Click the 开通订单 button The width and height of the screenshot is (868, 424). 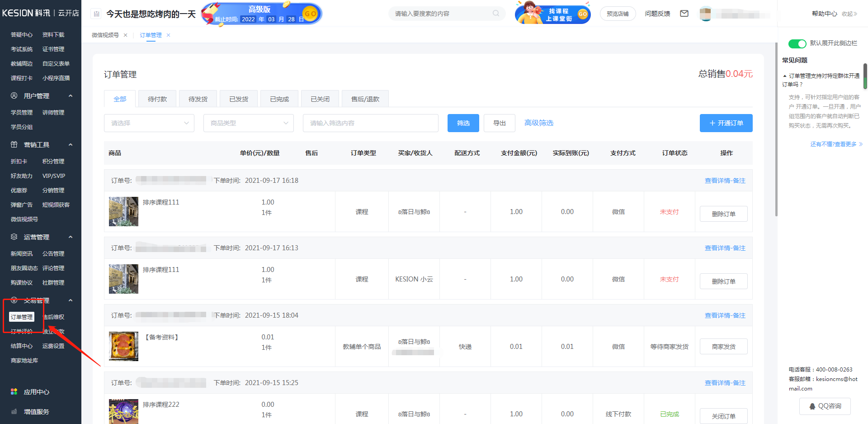point(726,123)
